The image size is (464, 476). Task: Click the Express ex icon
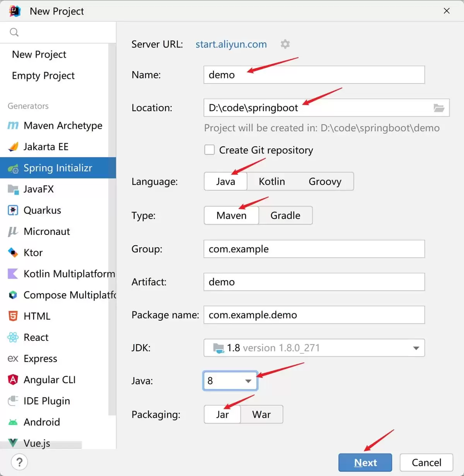point(13,359)
